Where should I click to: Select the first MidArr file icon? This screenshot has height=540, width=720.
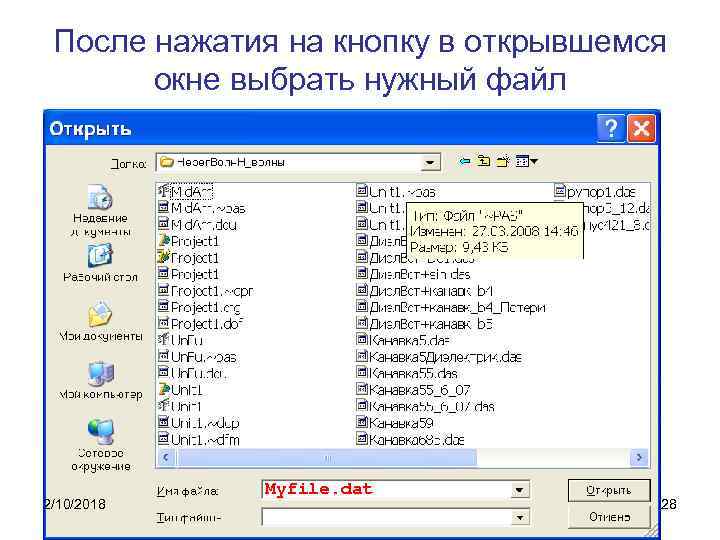click(163, 191)
